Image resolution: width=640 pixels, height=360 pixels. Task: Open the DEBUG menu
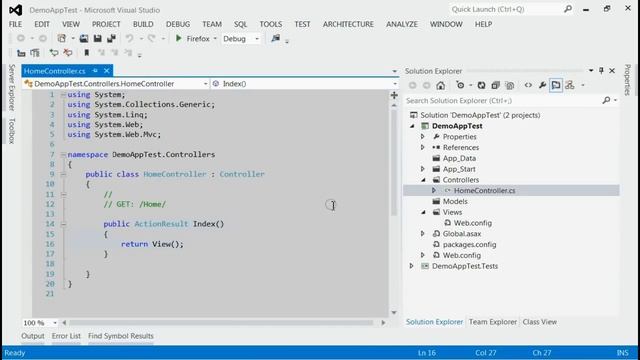[178, 24]
